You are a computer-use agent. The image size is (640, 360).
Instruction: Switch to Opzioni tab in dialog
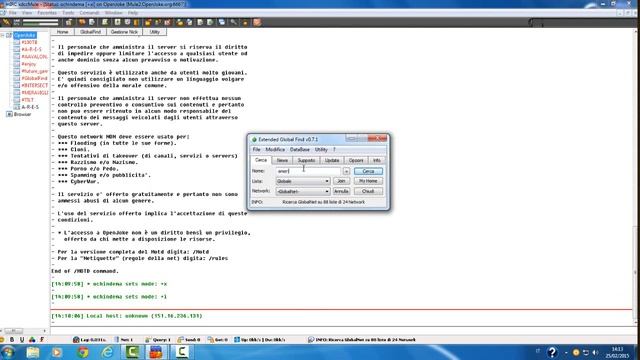[x=356, y=160]
